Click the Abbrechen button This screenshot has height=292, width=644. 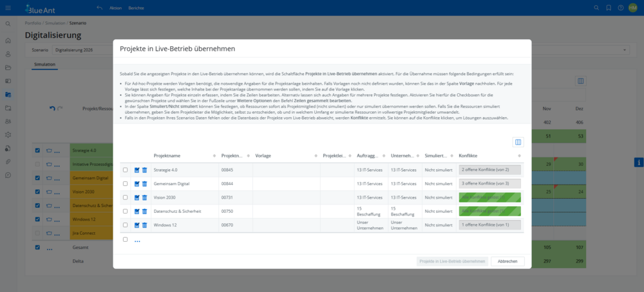[x=507, y=261]
